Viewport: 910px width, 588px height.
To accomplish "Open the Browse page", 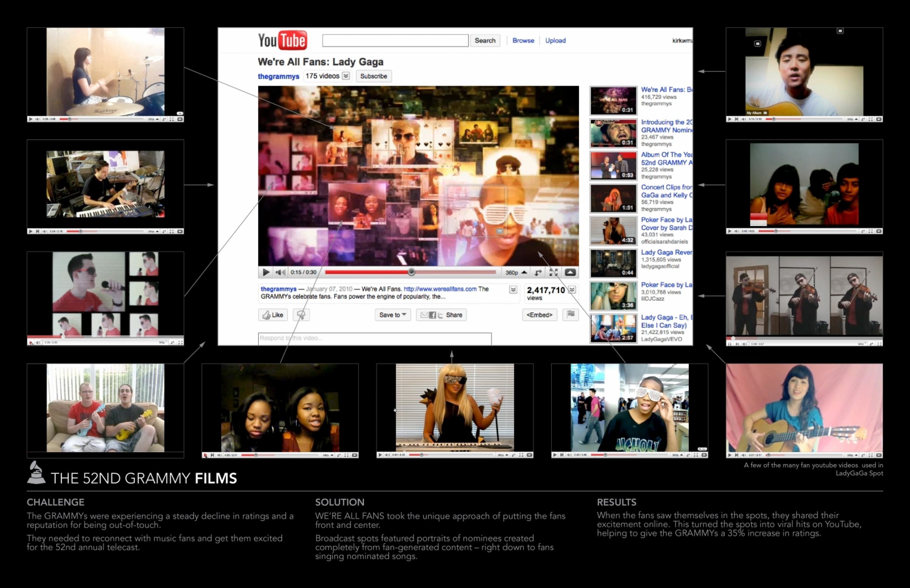I will 523,41.
